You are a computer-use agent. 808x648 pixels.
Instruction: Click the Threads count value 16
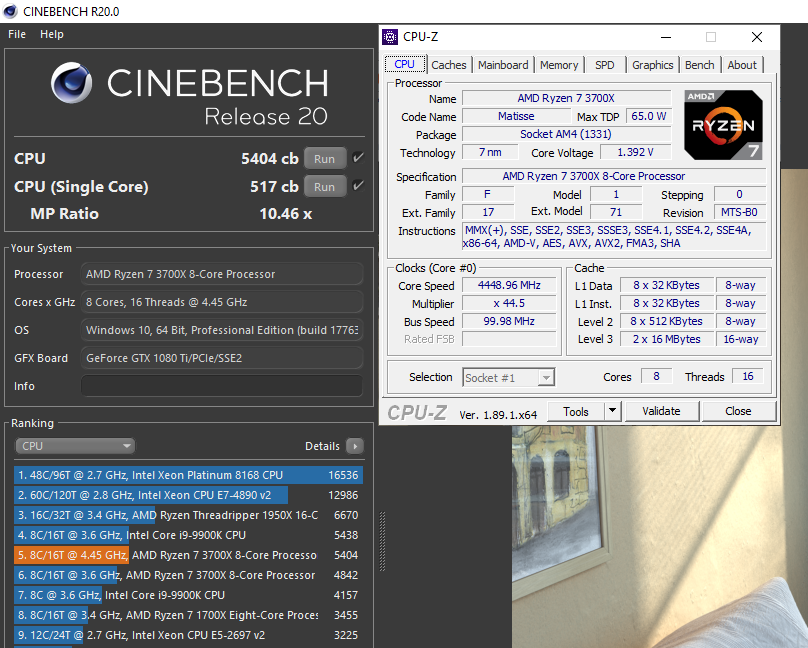coord(748,377)
